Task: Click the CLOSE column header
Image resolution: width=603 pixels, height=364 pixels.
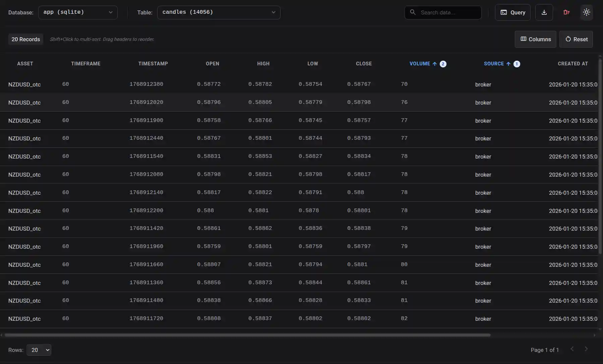Action: [x=364, y=64]
